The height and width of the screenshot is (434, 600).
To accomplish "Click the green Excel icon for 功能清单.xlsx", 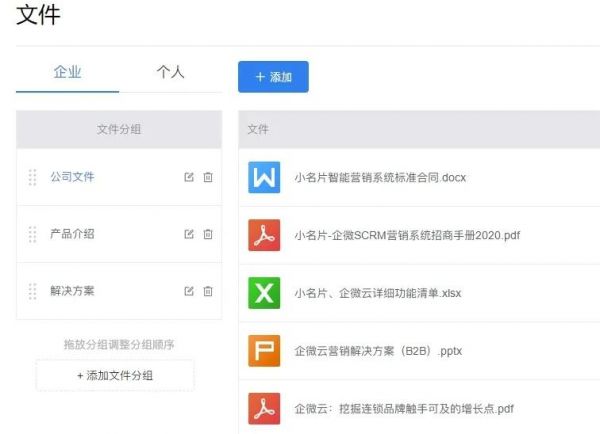I will [x=264, y=293].
